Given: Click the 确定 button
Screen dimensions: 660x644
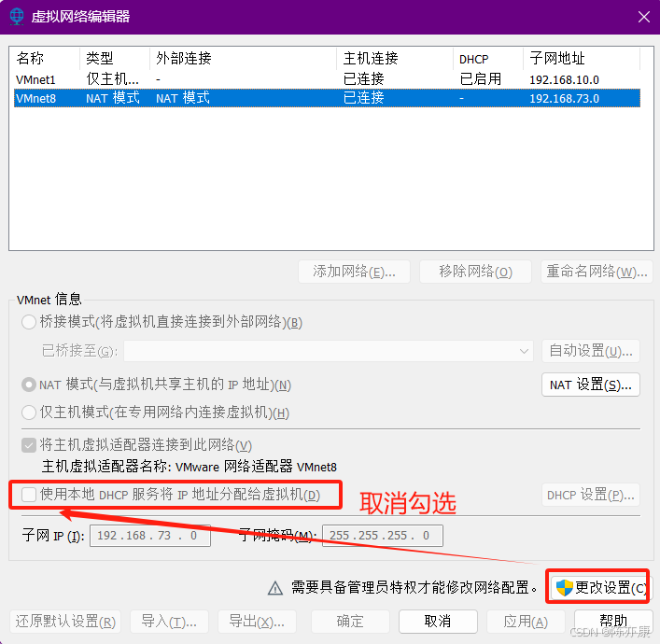Looking at the screenshot, I should (x=350, y=622).
